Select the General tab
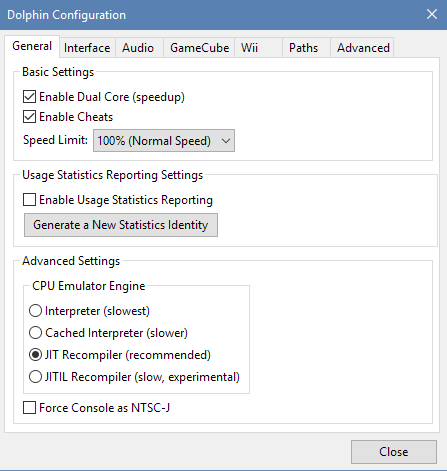This screenshot has height=471, width=447. tap(32, 46)
